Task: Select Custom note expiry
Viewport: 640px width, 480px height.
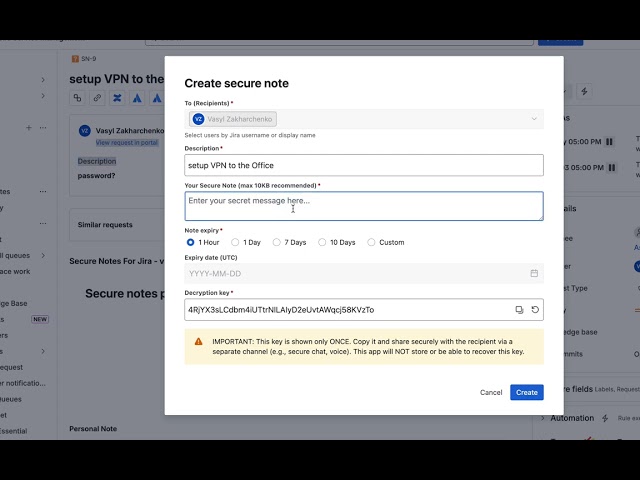Action: 371,242
